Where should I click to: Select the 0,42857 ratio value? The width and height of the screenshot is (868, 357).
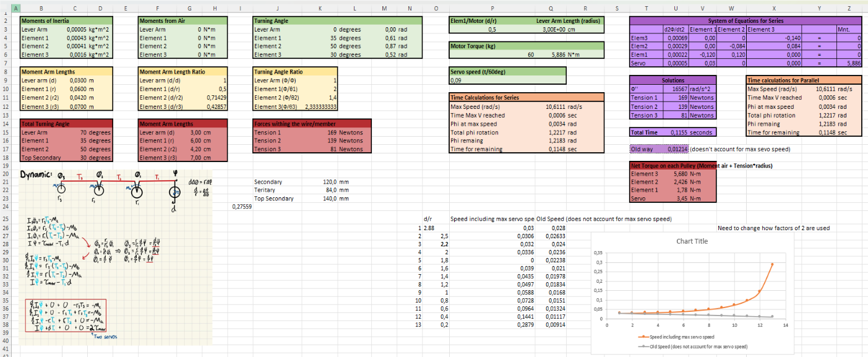tap(215, 106)
